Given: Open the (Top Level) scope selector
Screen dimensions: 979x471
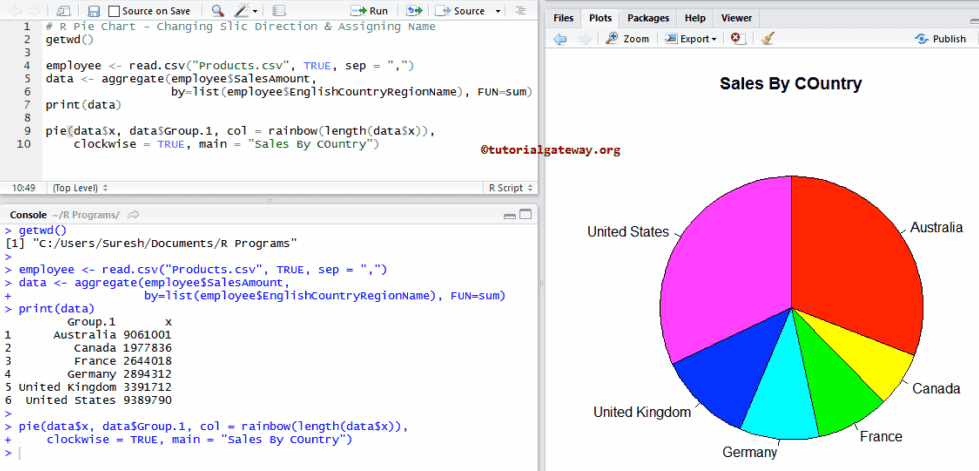Looking at the screenshot, I should (x=80, y=187).
